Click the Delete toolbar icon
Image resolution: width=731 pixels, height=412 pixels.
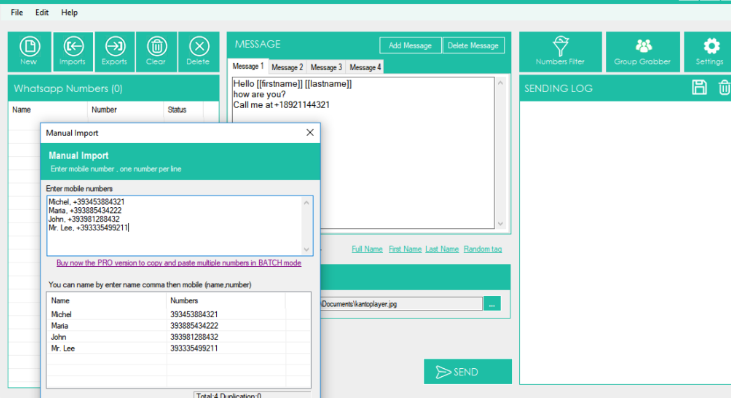198,50
